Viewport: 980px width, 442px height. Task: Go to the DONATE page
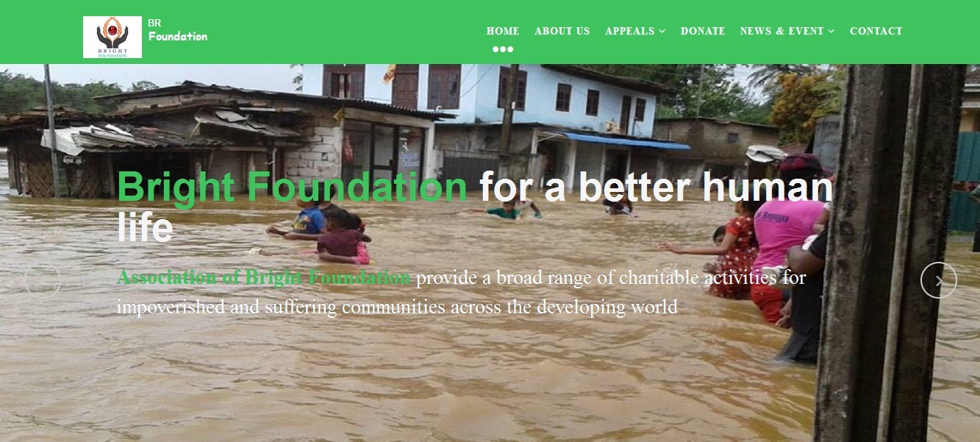tap(703, 31)
